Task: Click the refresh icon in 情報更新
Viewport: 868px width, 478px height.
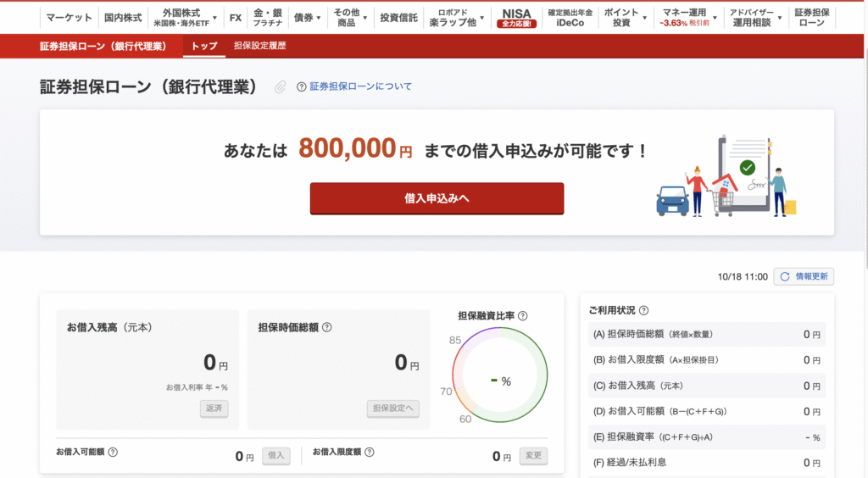Action: point(785,277)
